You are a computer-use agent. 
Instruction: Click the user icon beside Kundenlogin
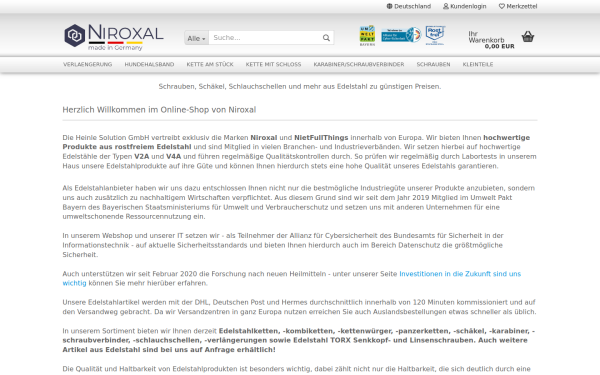tap(446, 6)
